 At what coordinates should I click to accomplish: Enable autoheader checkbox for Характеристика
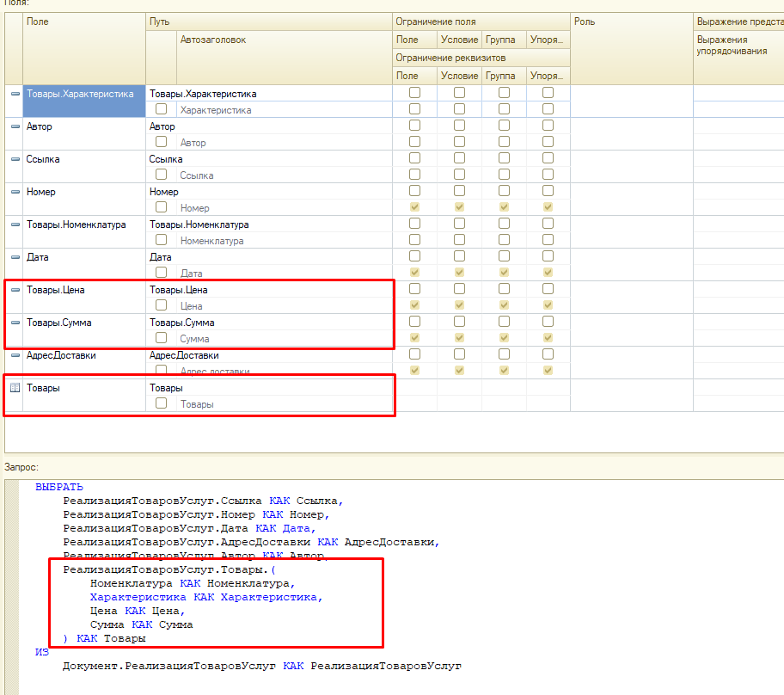(x=161, y=109)
